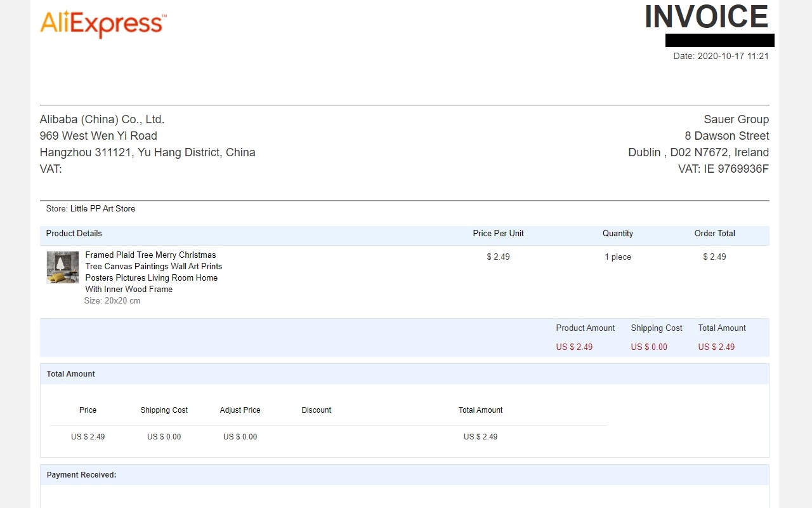Screen dimensions: 812x508
Task: Click the INVOICE heading
Action: pyautogui.click(x=705, y=18)
